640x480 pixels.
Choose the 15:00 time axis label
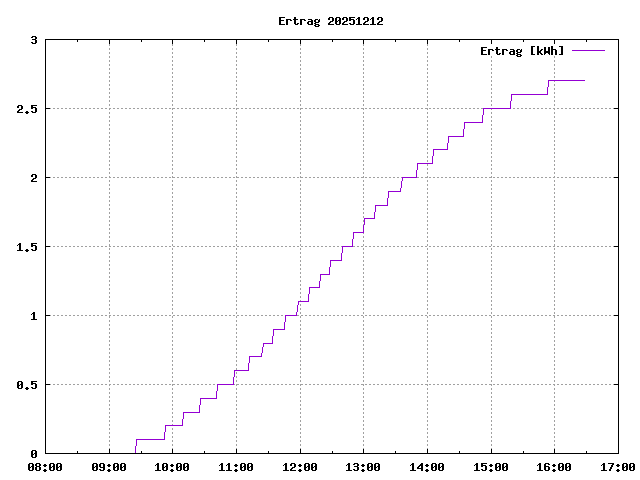point(490,467)
